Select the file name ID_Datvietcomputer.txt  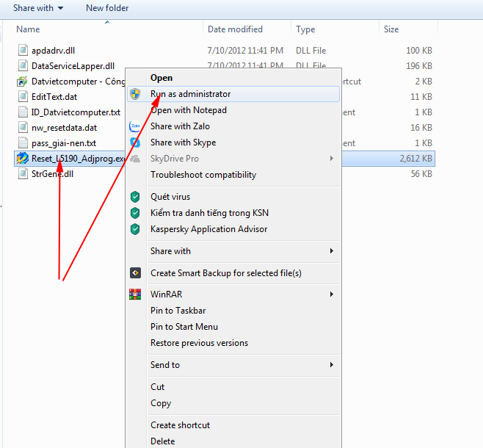(76, 112)
